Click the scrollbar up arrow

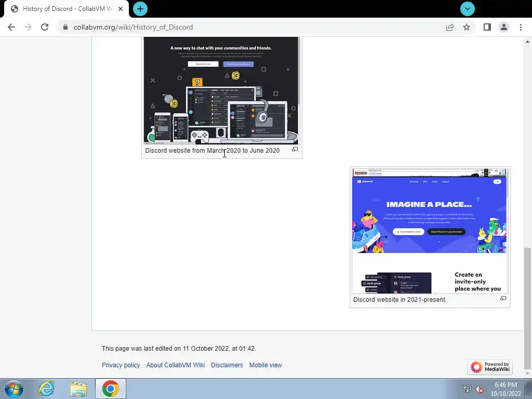click(527, 42)
